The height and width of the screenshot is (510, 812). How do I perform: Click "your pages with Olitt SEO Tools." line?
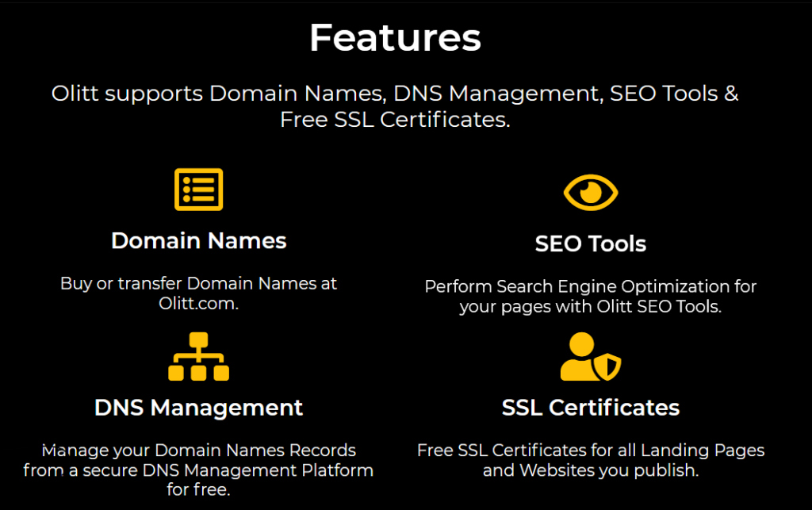[590, 306]
